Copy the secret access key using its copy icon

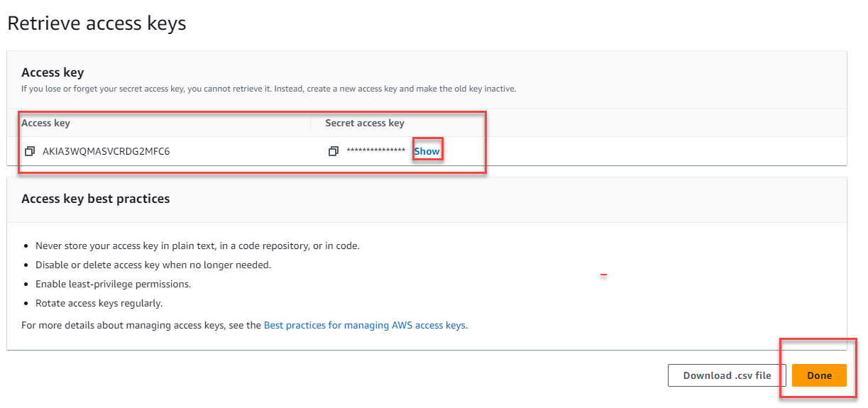[x=334, y=151]
